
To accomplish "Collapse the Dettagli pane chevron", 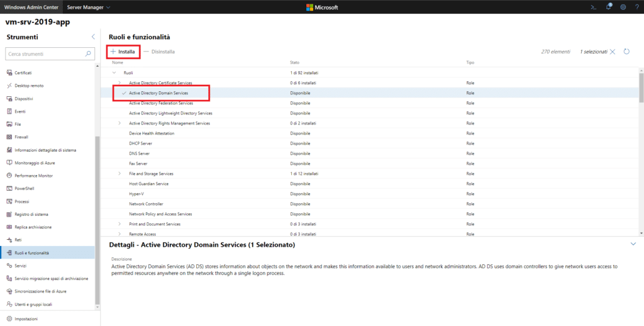I will (x=633, y=244).
